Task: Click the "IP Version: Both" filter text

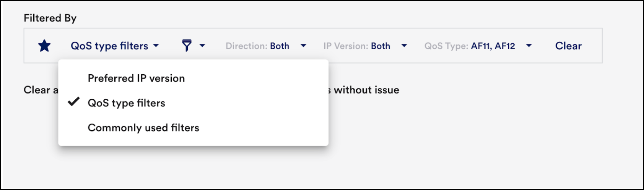Action: pyautogui.click(x=357, y=46)
